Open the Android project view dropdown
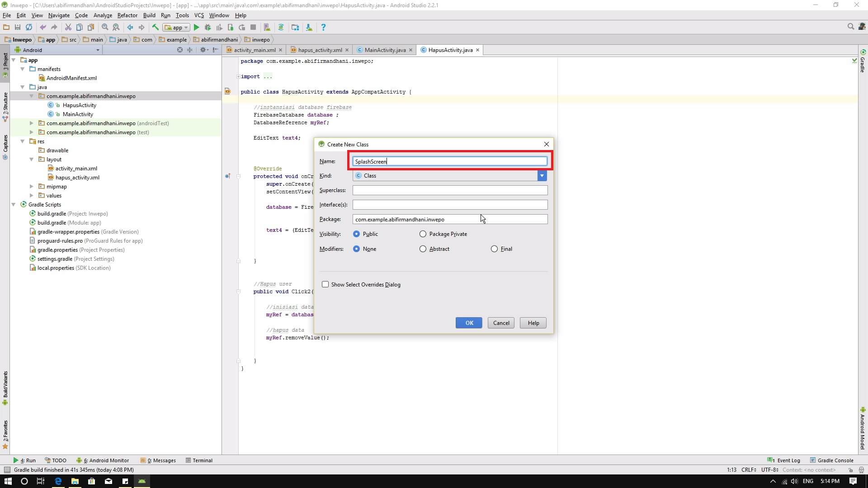The width and height of the screenshot is (868, 488). click(x=98, y=50)
